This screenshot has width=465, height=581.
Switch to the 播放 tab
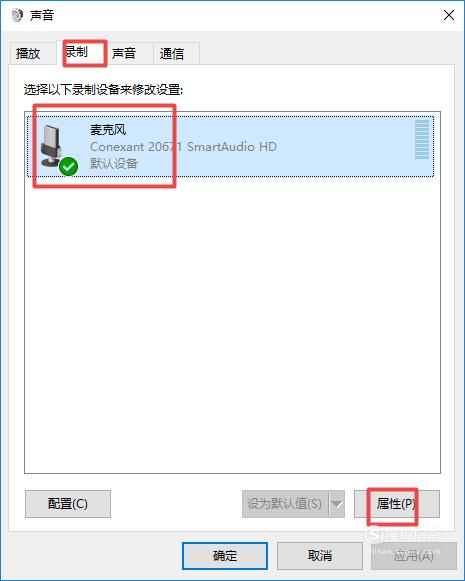click(28, 53)
